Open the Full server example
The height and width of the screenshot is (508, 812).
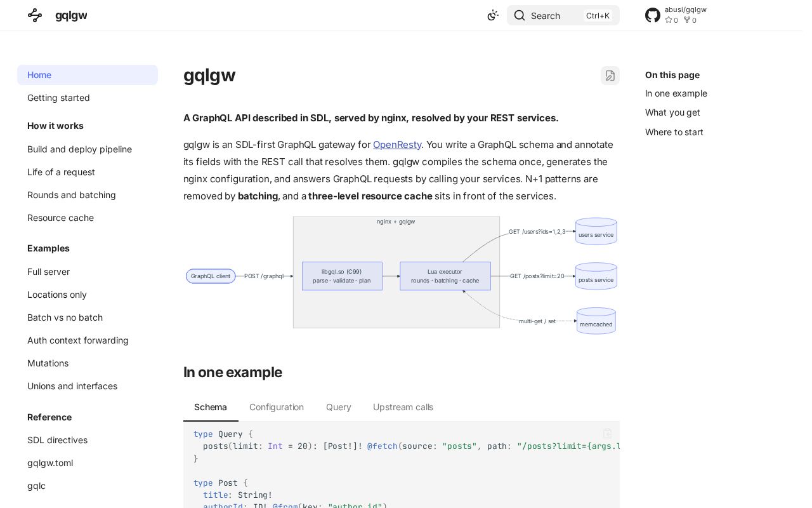[88, 272]
